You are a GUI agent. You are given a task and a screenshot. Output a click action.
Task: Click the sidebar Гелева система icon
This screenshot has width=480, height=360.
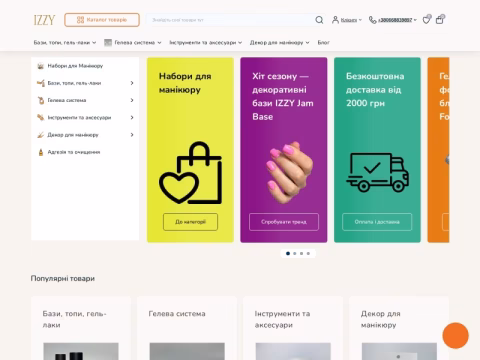[x=41, y=100]
